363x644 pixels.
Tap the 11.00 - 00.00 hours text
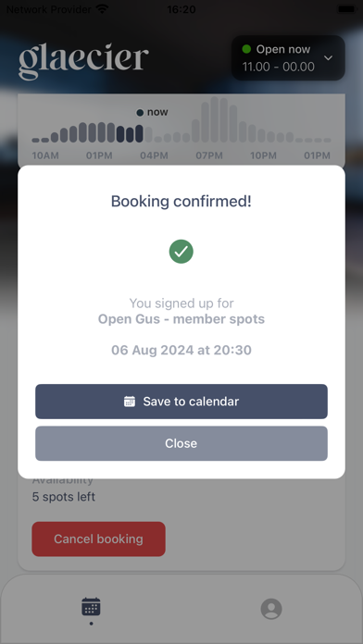(279, 67)
